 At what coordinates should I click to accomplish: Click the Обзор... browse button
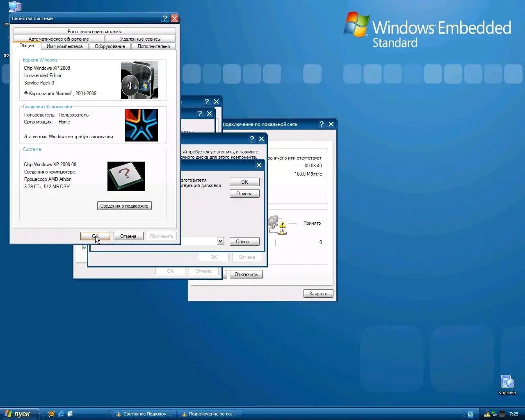click(244, 242)
